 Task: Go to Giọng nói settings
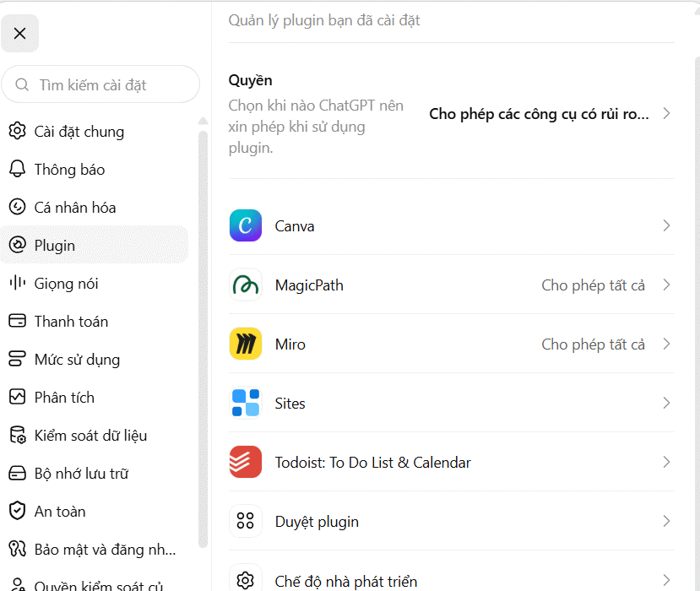pos(95,283)
